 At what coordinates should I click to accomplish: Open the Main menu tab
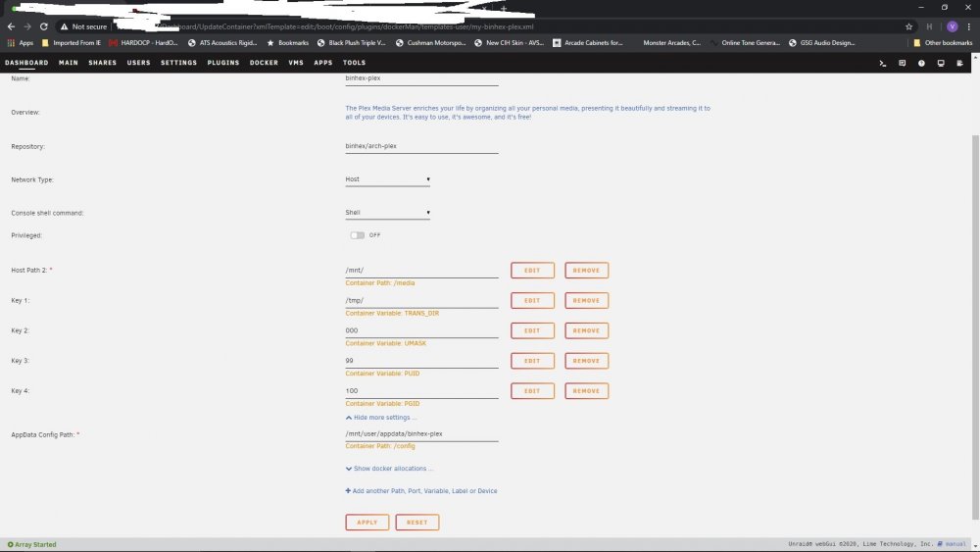69,63
